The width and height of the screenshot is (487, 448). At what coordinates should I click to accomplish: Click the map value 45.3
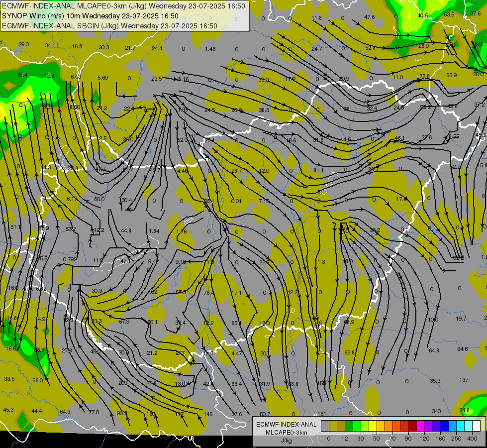pos(8,410)
